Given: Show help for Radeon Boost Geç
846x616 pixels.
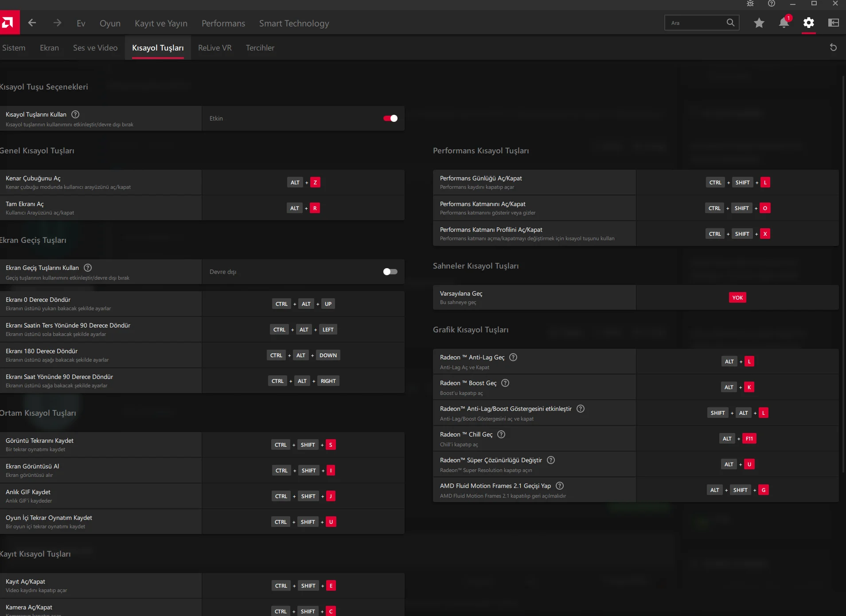Looking at the screenshot, I should click(505, 383).
